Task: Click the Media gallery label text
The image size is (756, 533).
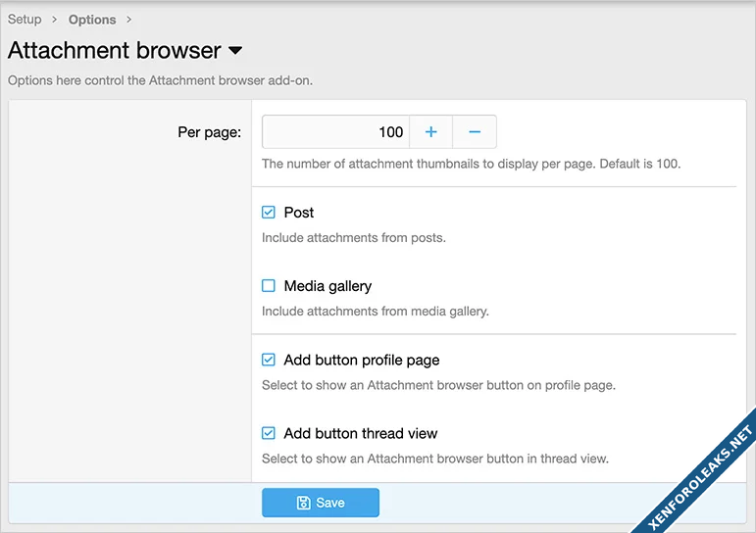Action: 328,286
